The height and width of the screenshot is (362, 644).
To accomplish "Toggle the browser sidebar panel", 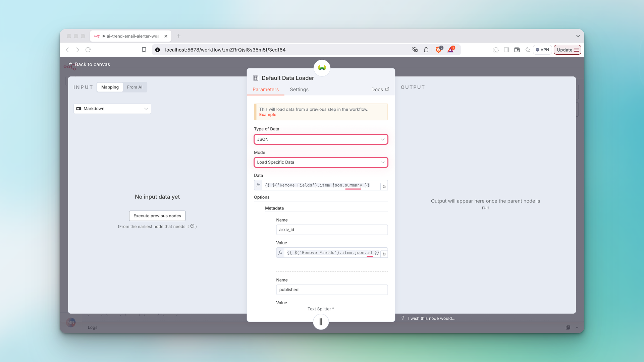I will coord(506,50).
